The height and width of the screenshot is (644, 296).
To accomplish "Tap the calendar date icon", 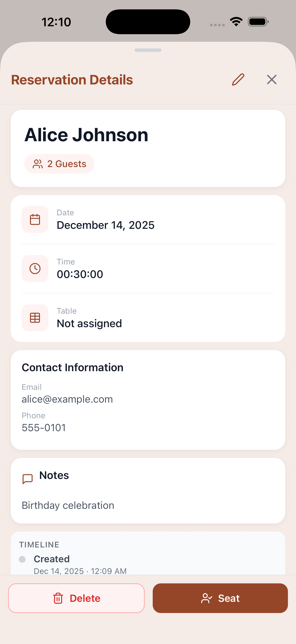I will click(x=35, y=220).
